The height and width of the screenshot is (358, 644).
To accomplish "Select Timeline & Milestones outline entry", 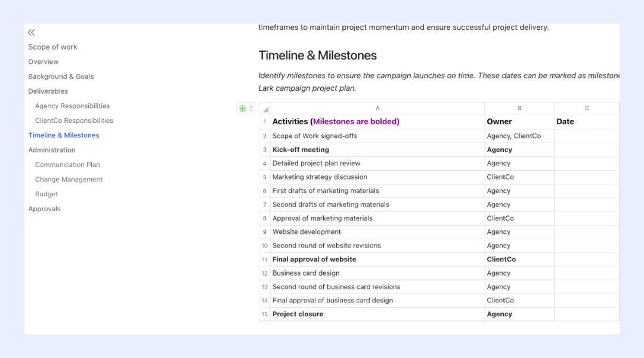I will tap(64, 135).
